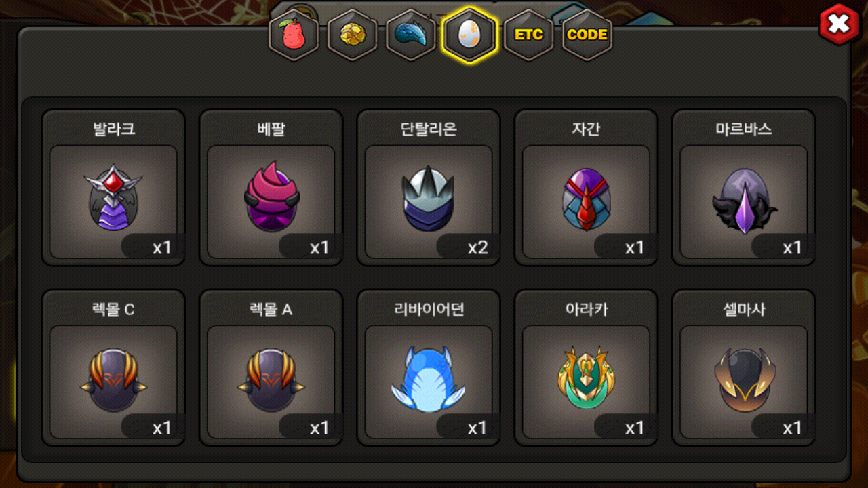Click the 리바이어던 name label
The width and height of the screenshot is (868, 488).
pyautogui.click(x=428, y=310)
